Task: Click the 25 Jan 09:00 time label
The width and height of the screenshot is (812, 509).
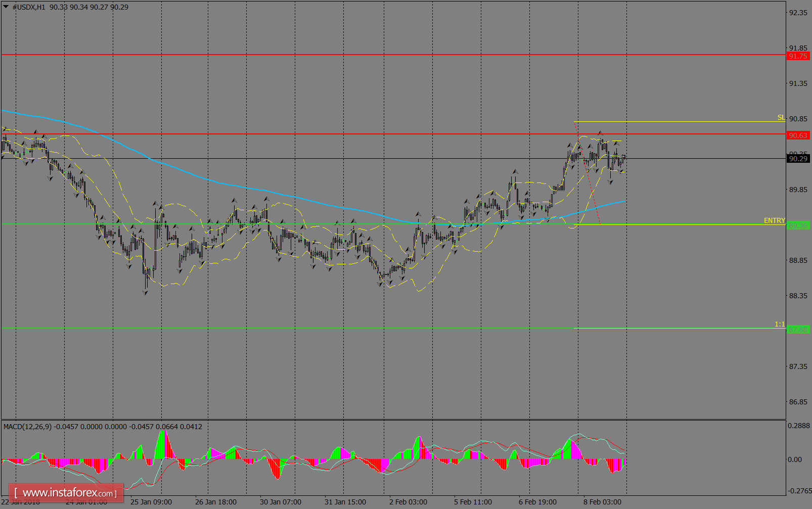Action: coord(151,502)
